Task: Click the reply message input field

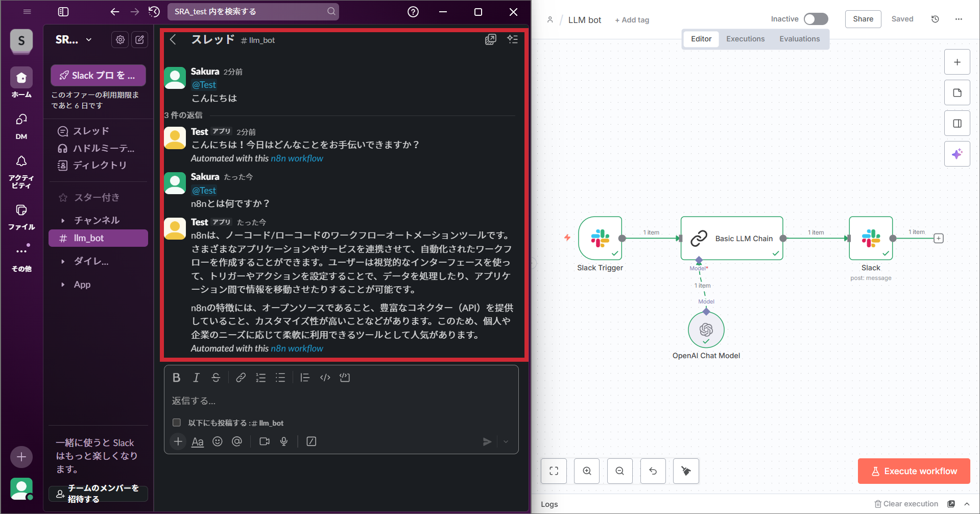Action: point(341,401)
